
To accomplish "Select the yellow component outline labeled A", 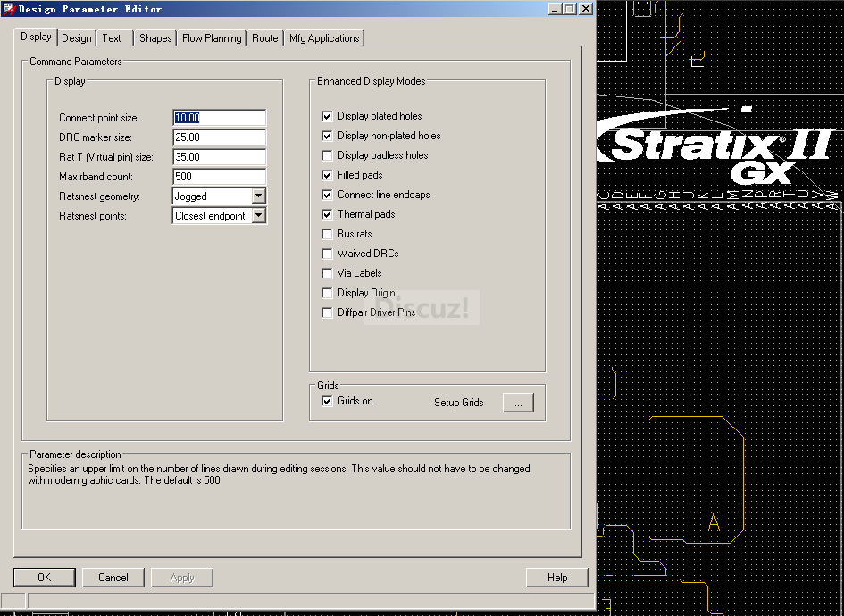I will [x=696, y=479].
